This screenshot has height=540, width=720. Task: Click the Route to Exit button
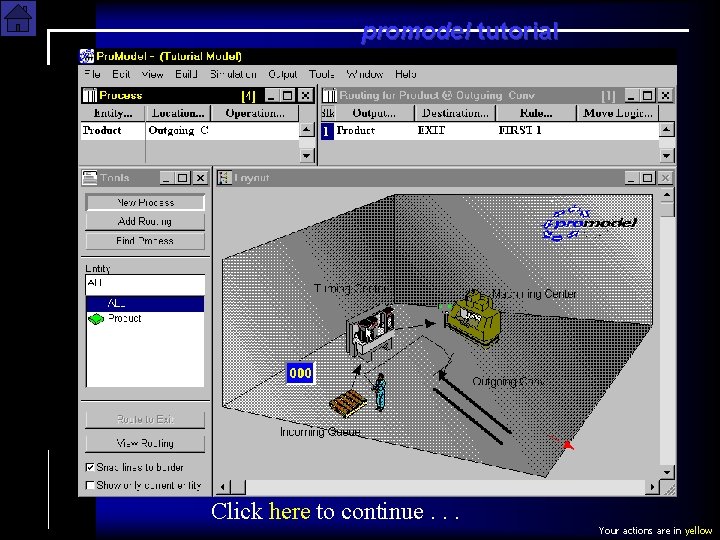tap(145, 419)
